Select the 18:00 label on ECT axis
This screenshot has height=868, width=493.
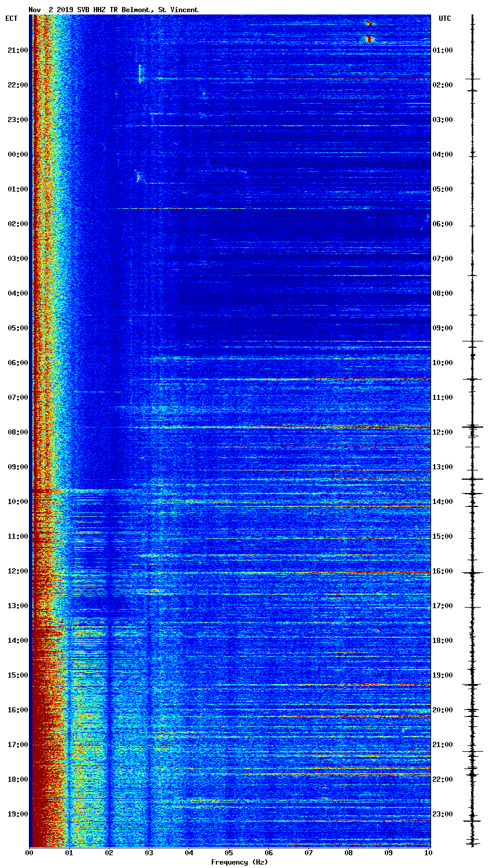(x=17, y=779)
